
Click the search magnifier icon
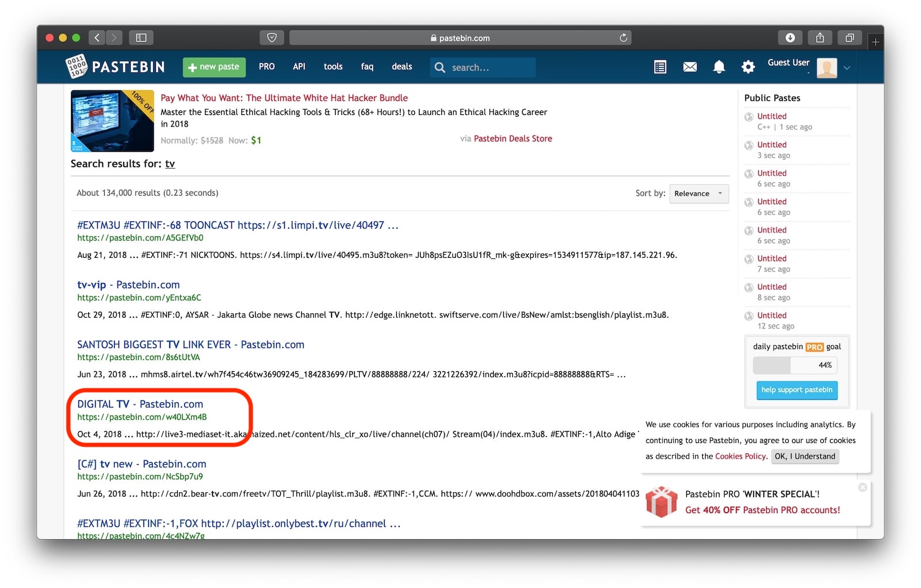(440, 67)
